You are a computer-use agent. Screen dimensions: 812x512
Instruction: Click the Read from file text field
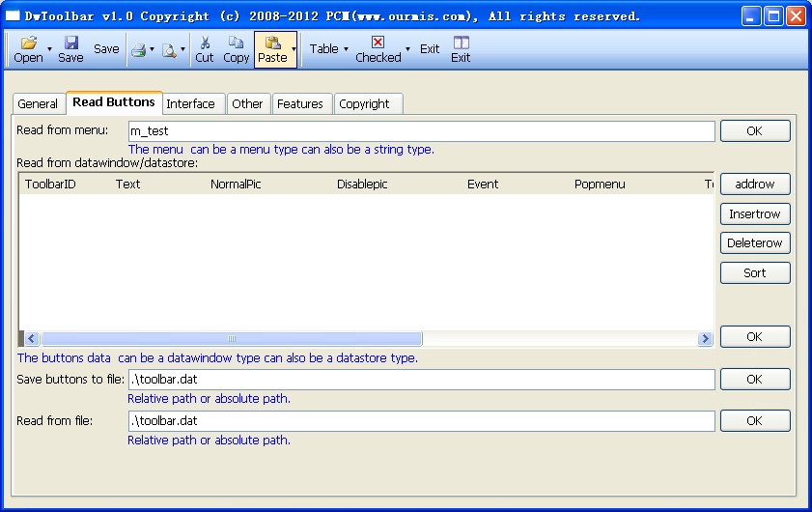(x=422, y=421)
